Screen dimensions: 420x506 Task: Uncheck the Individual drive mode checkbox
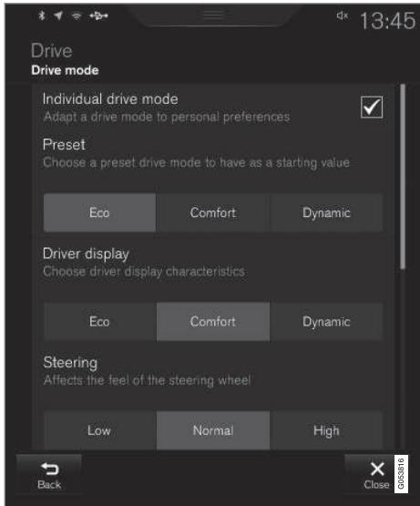372,107
